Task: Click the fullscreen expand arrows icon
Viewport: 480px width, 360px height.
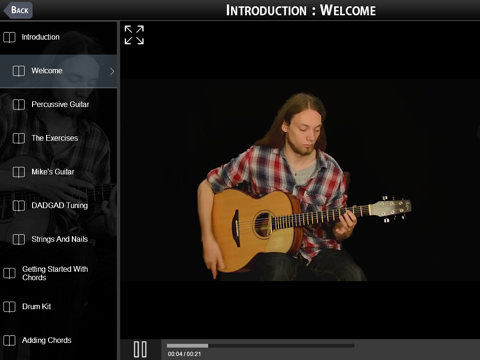Action: coord(134,35)
